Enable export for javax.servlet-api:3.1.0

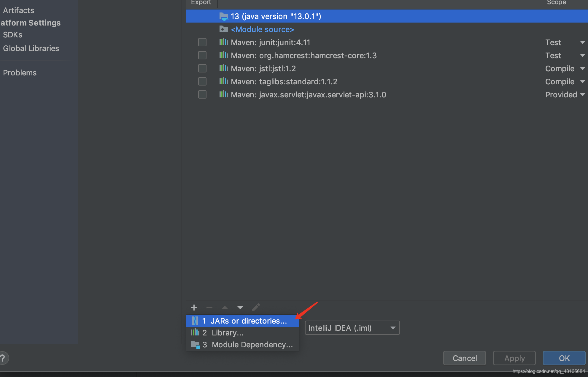[202, 94]
